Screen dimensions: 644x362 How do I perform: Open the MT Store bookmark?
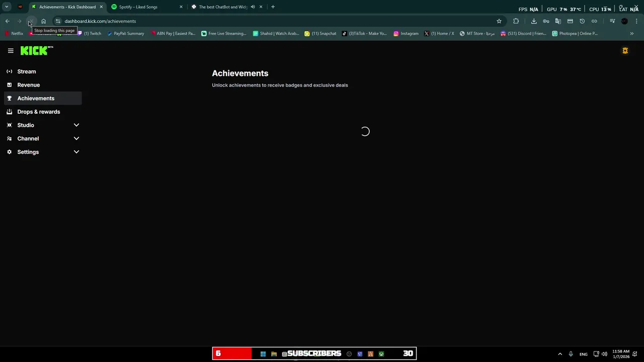[477, 34]
